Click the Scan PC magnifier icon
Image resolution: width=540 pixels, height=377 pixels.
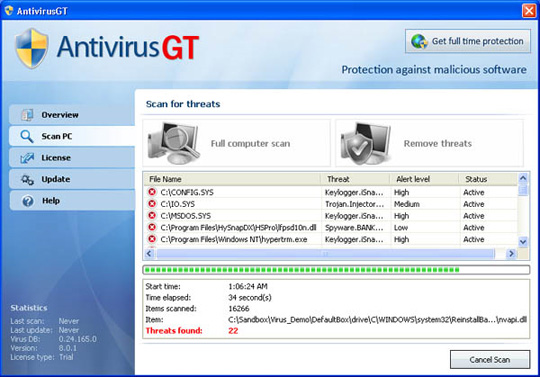point(27,136)
